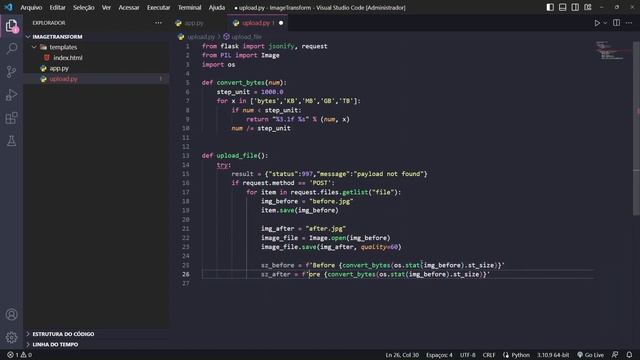Expand LINHA DO TEMPO section
Screen dimensions: 640x360
[55, 344]
